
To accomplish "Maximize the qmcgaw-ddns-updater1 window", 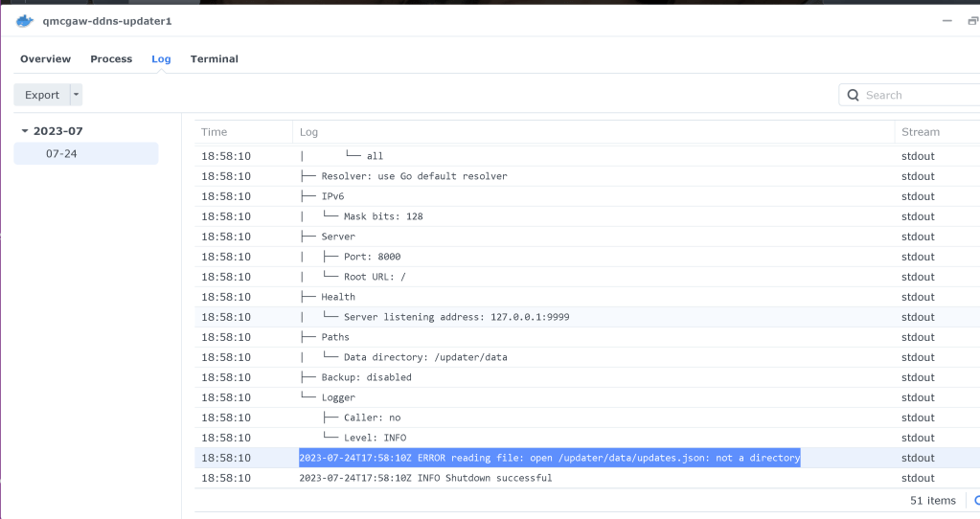I will tap(973, 21).
